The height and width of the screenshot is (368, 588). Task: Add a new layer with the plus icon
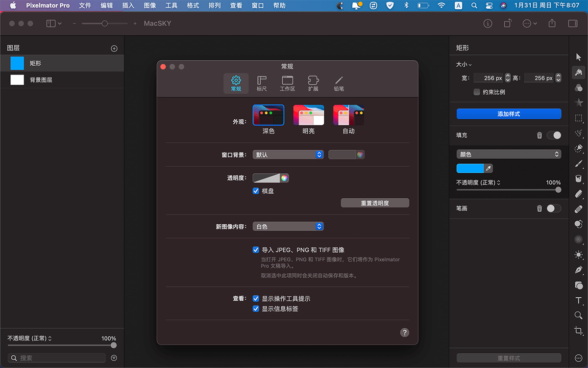coord(114,49)
